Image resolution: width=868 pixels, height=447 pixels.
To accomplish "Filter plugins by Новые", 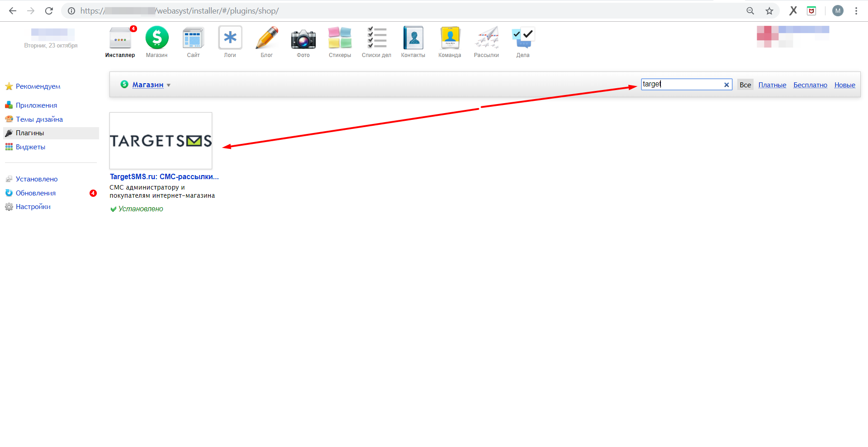I will (844, 85).
